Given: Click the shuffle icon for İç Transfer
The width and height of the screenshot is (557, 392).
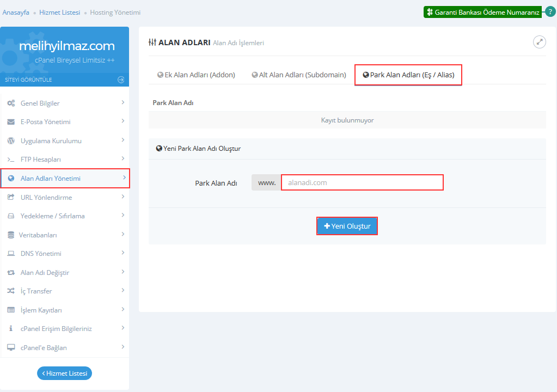Looking at the screenshot, I should pyautogui.click(x=11, y=291).
